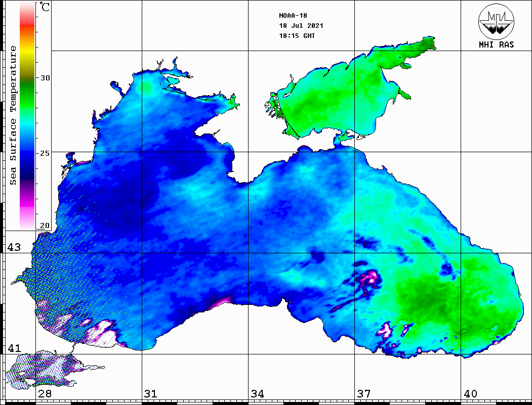
Task: Click longitude label '28'
Action: click(x=45, y=394)
